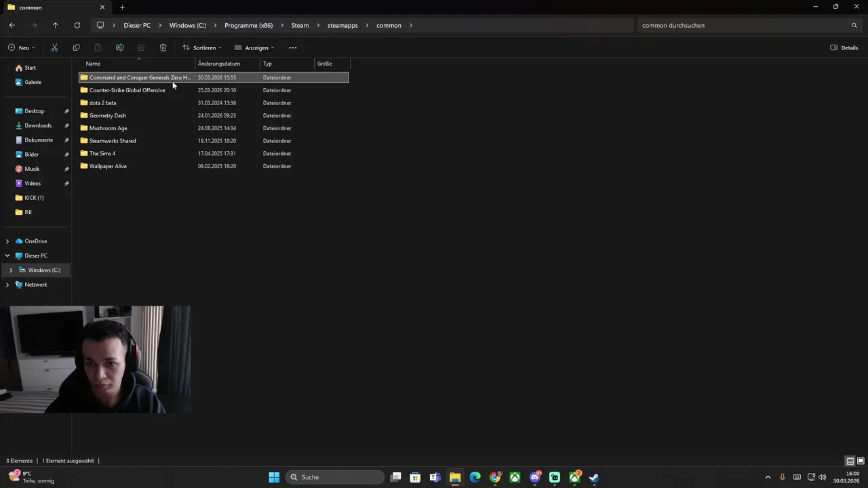The height and width of the screenshot is (488, 868).
Task: Select 'steamapps' breadcrumb segment
Action: (342, 25)
